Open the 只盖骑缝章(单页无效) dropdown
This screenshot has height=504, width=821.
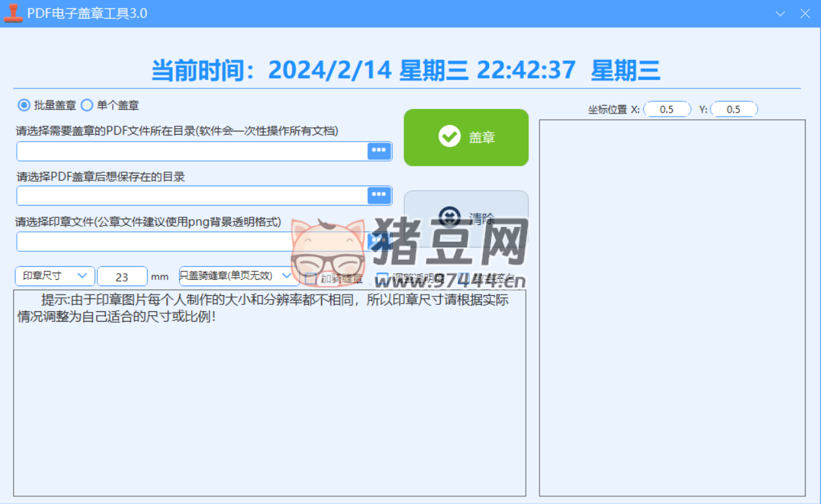[238, 276]
